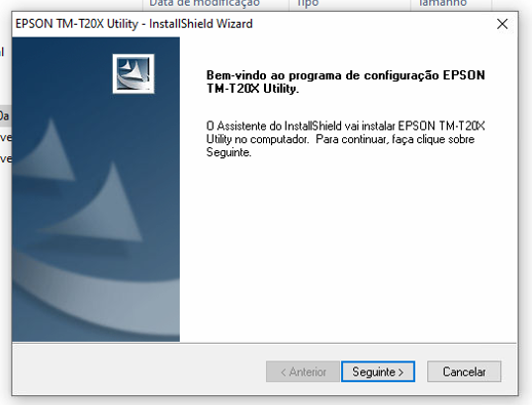The width and height of the screenshot is (532, 405).
Task: Click the Assistente do InstallShield paragraph text
Action: (x=345, y=139)
